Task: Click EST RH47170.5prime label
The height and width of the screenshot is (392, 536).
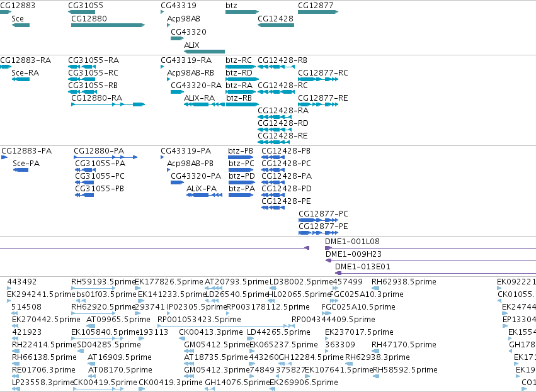Action: tap(404, 345)
